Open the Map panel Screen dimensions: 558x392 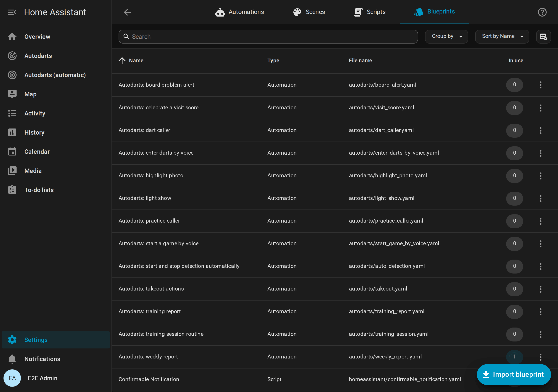point(56,94)
